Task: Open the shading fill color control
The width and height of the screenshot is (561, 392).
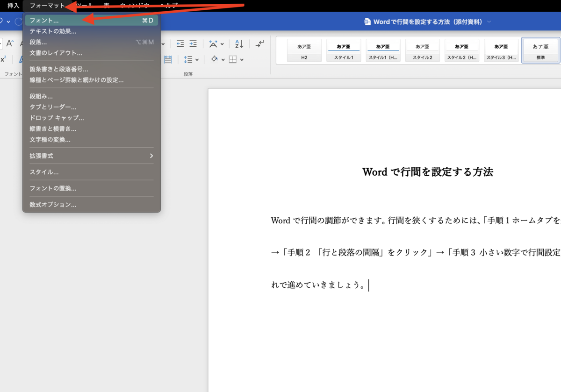Action: click(214, 59)
